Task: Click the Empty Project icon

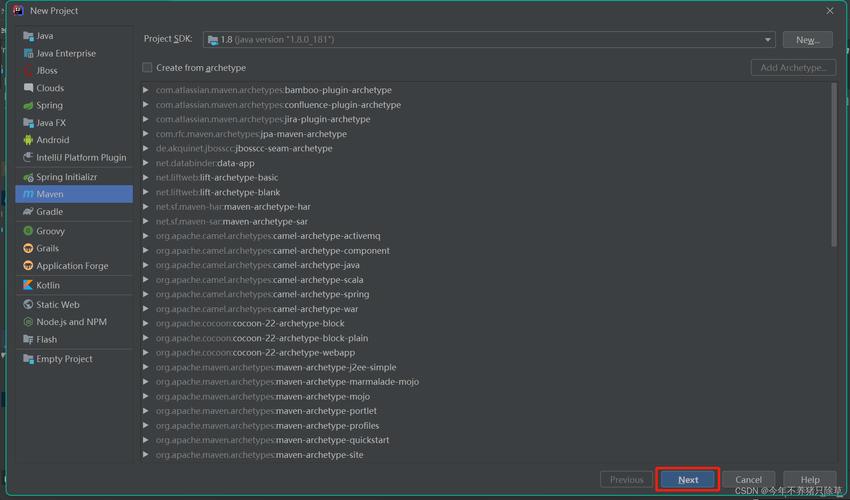Action: tap(28, 359)
